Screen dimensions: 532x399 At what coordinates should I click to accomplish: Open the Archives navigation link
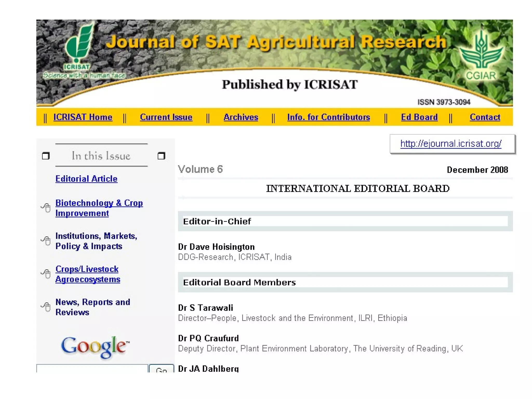click(241, 117)
